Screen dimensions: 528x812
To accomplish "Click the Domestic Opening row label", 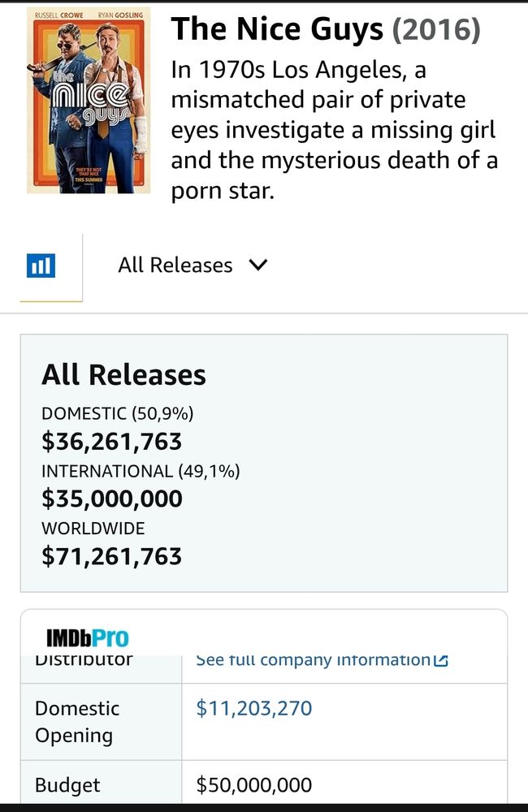I will (76, 721).
